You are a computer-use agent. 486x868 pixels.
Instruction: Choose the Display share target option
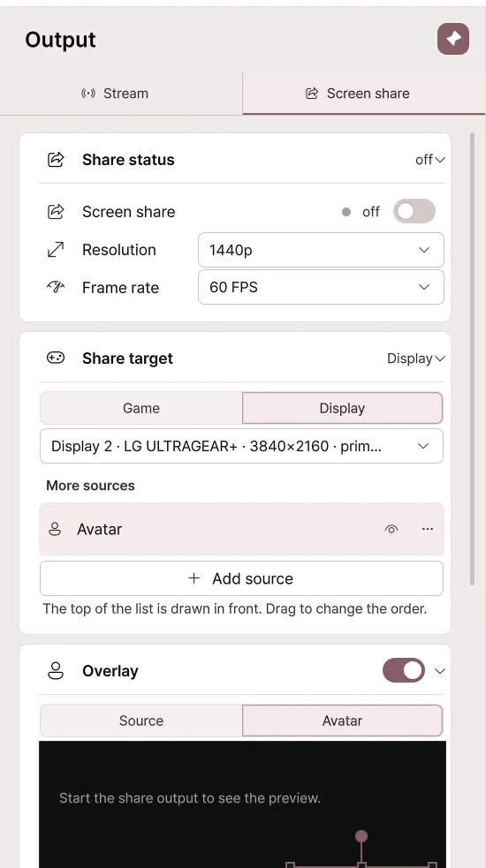coord(343,408)
